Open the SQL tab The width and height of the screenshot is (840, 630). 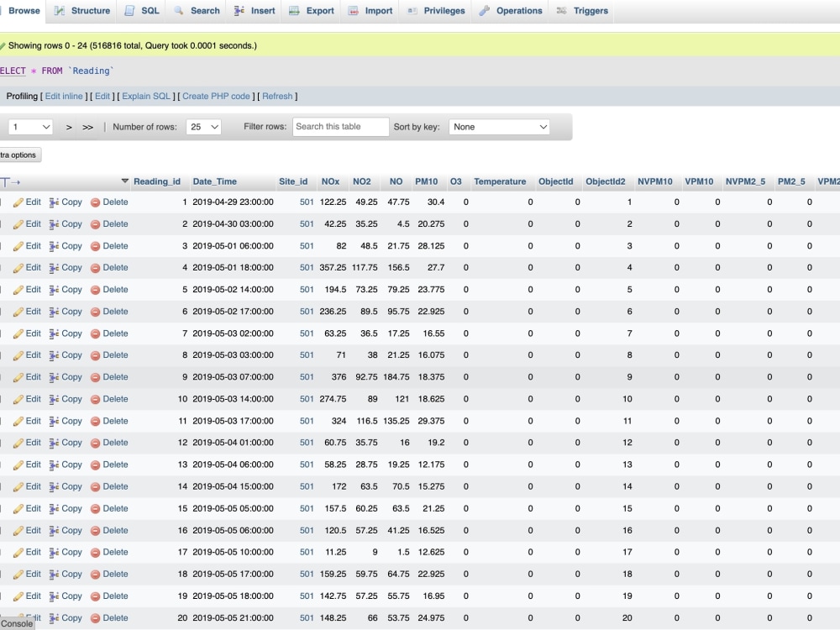(141, 11)
